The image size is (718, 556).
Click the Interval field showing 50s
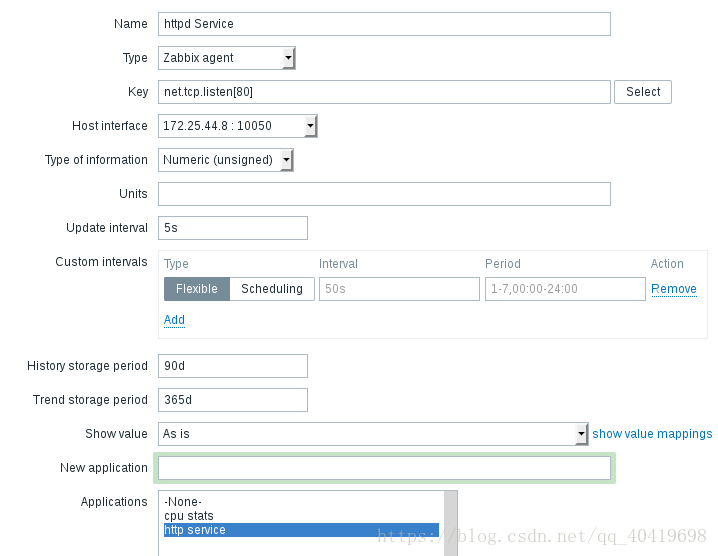[399, 289]
